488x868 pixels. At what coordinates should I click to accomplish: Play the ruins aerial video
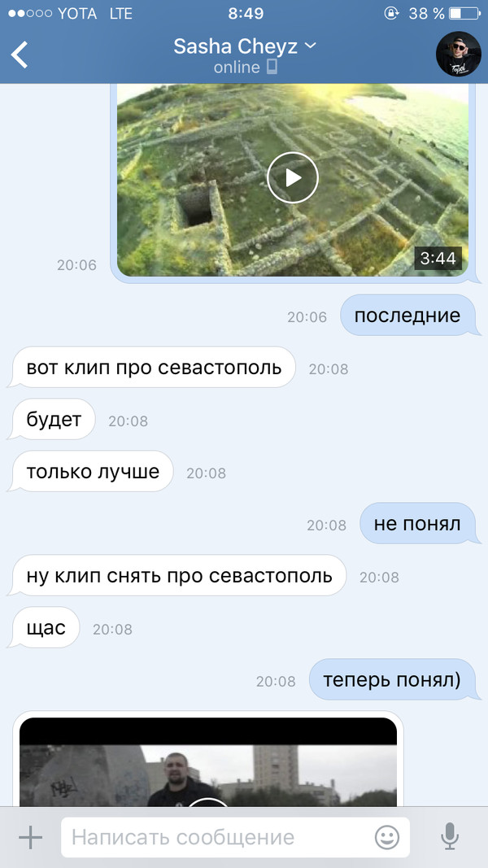(293, 177)
